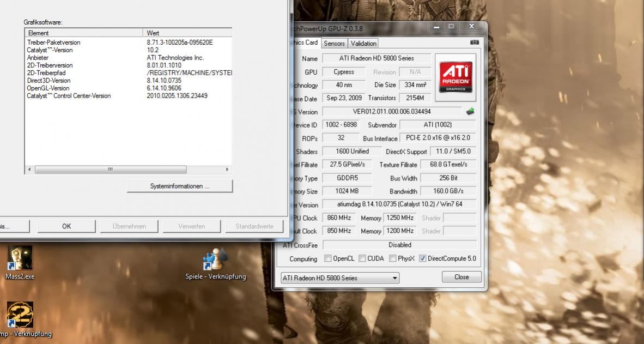Uncheck the DirectCompute 5.0 checkbox
The width and height of the screenshot is (644, 344).
click(422, 258)
